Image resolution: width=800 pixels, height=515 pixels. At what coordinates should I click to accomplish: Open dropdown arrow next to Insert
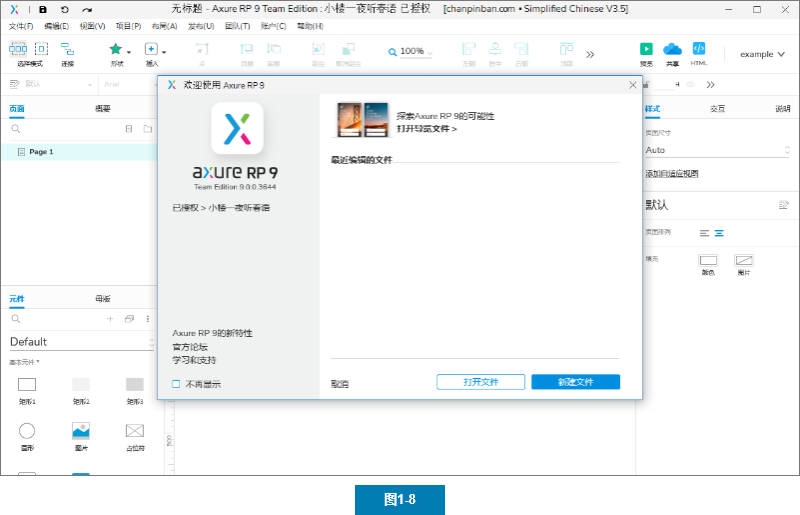pos(164,52)
